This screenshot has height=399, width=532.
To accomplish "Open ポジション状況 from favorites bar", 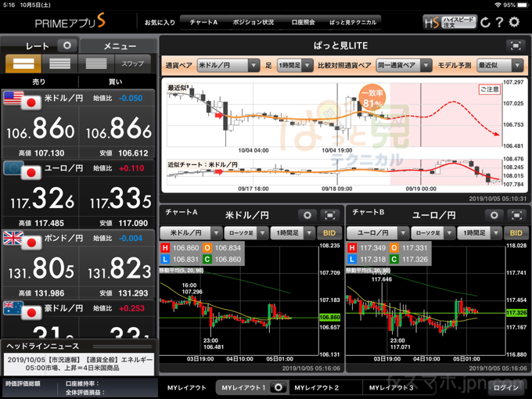I will click(253, 23).
